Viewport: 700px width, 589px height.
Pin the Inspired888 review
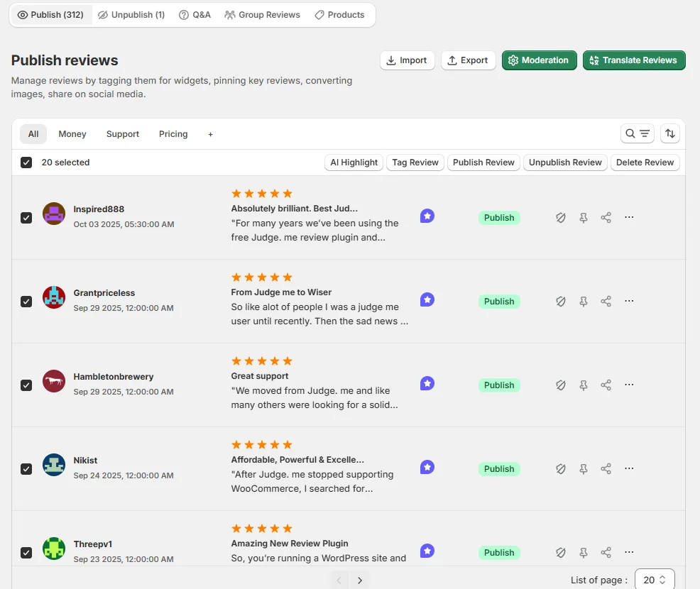click(x=583, y=217)
